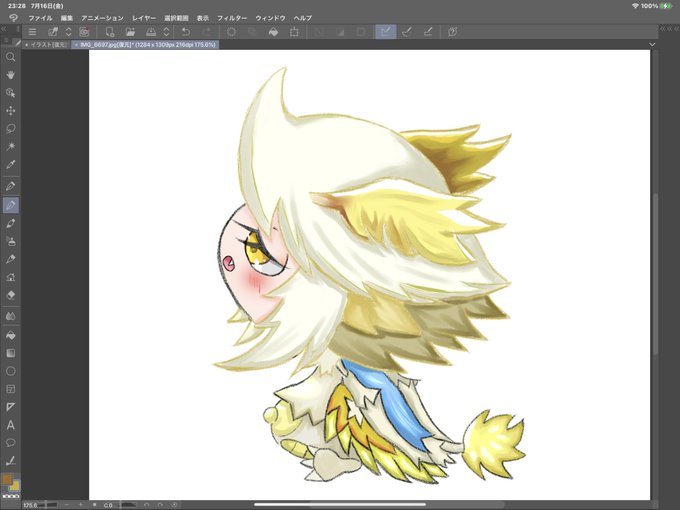Click the Fill icon in the command bar
The image size is (680, 510).
(273, 32)
